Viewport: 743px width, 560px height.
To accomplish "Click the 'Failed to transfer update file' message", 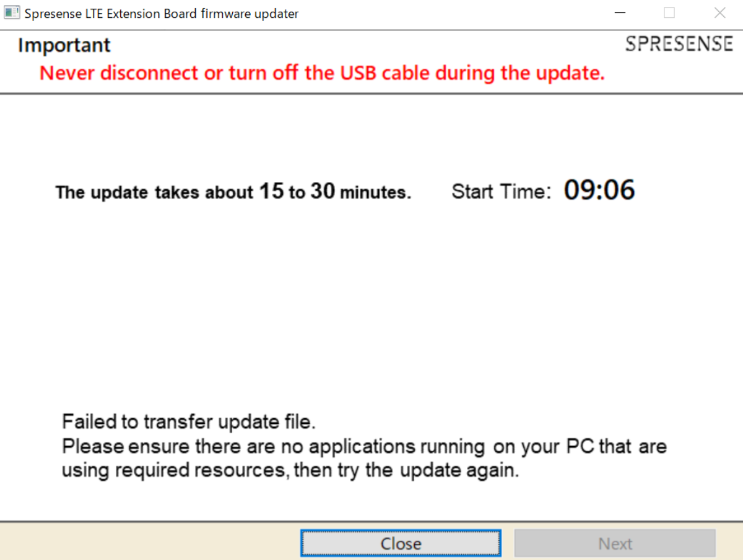I will (x=189, y=422).
